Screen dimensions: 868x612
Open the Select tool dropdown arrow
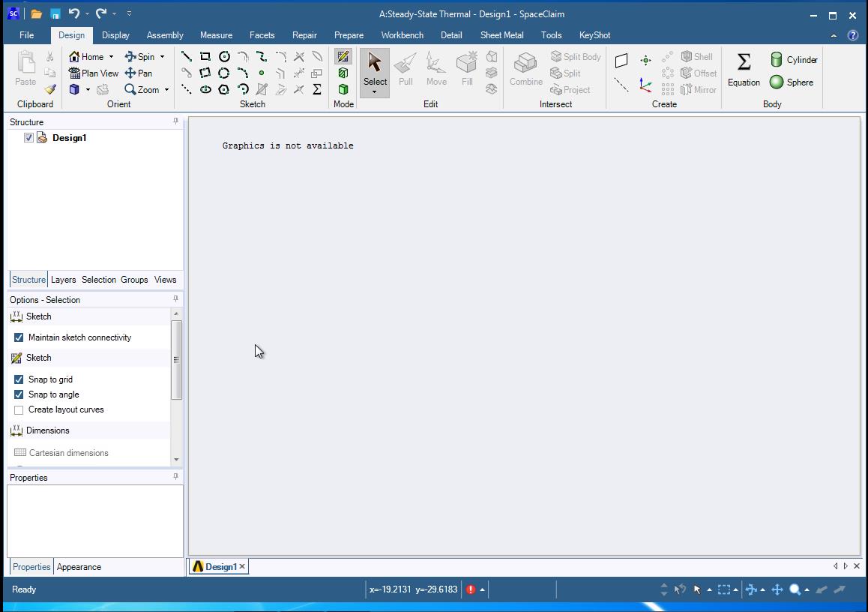point(375,92)
